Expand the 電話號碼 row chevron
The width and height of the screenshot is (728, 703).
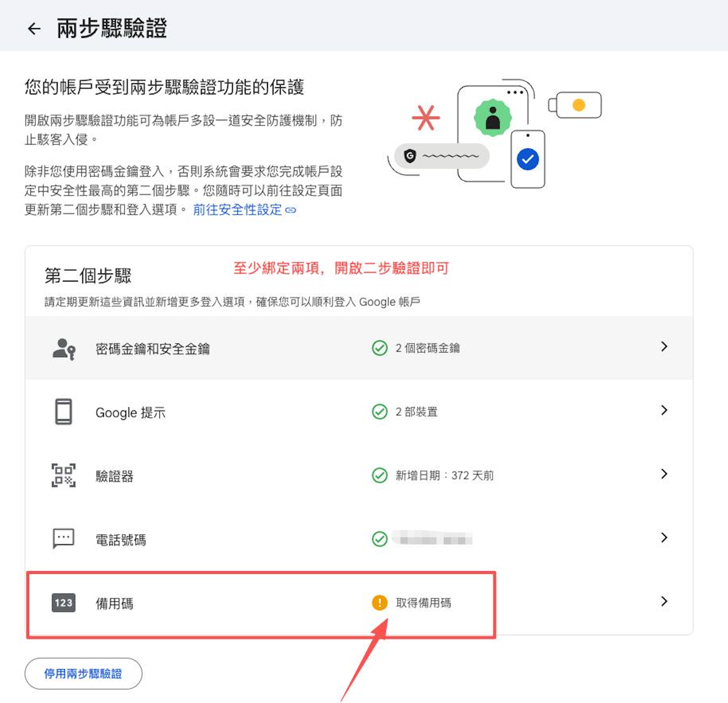(664, 538)
